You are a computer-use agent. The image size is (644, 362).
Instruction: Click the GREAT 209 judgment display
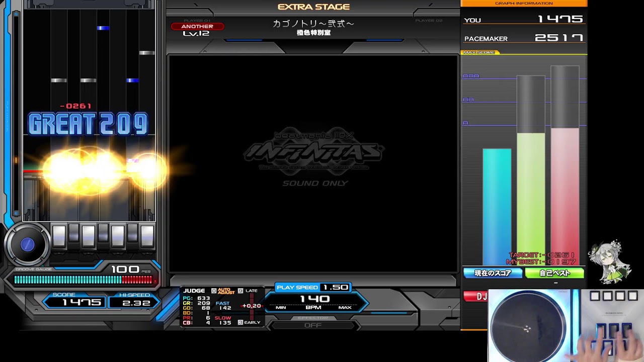[89, 124]
